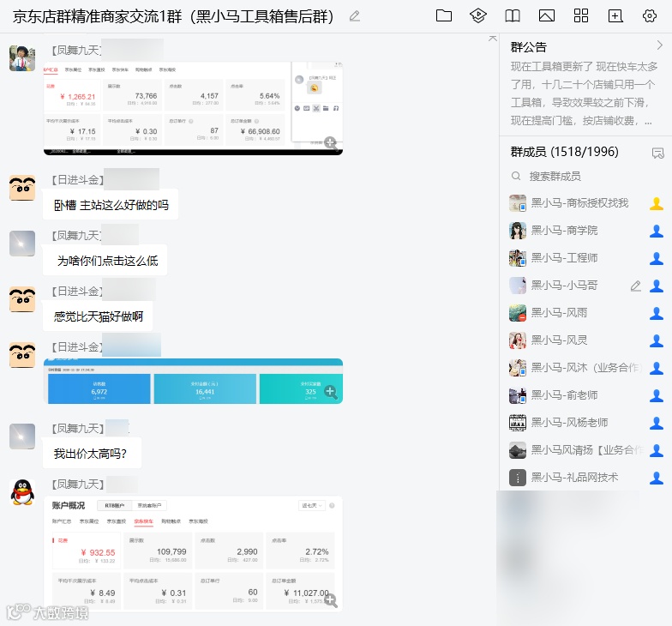Screen dimensions: 672x626
Task: Click message 感觉比天猫好做啊
Action: tap(98, 316)
